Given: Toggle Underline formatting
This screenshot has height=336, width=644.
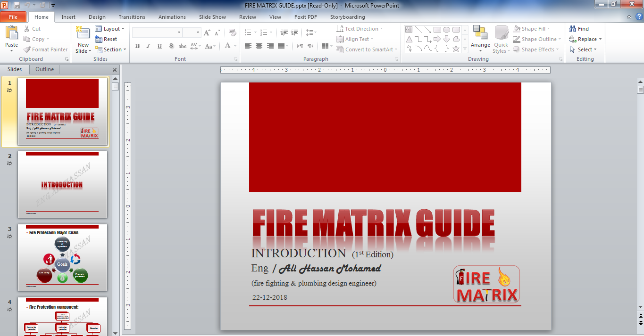Looking at the screenshot, I should click(159, 46).
